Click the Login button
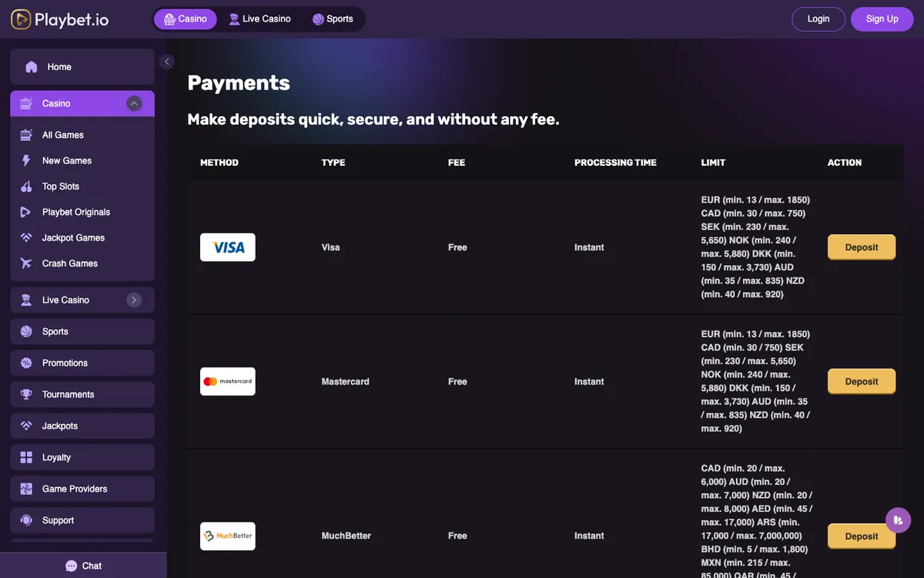 click(x=819, y=19)
